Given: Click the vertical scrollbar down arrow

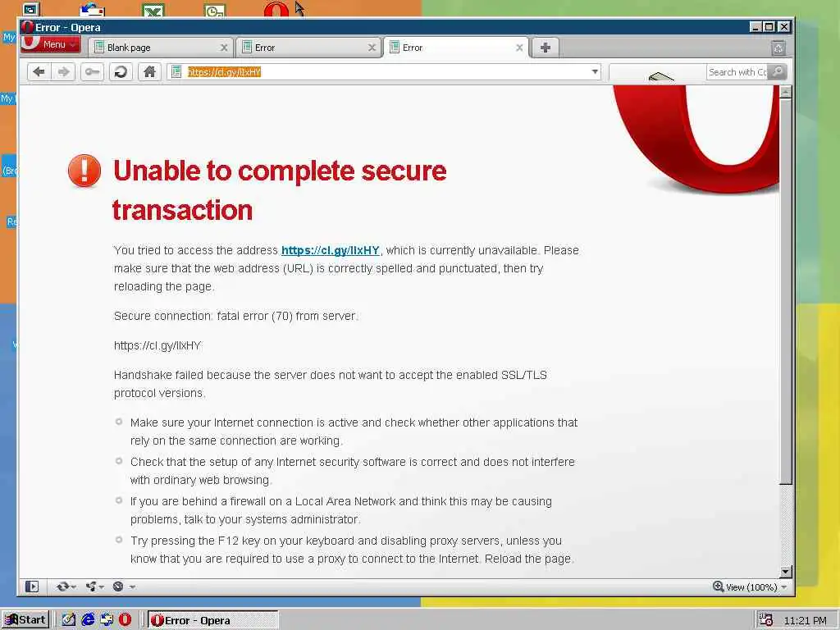Looking at the screenshot, I should (785, 572).
